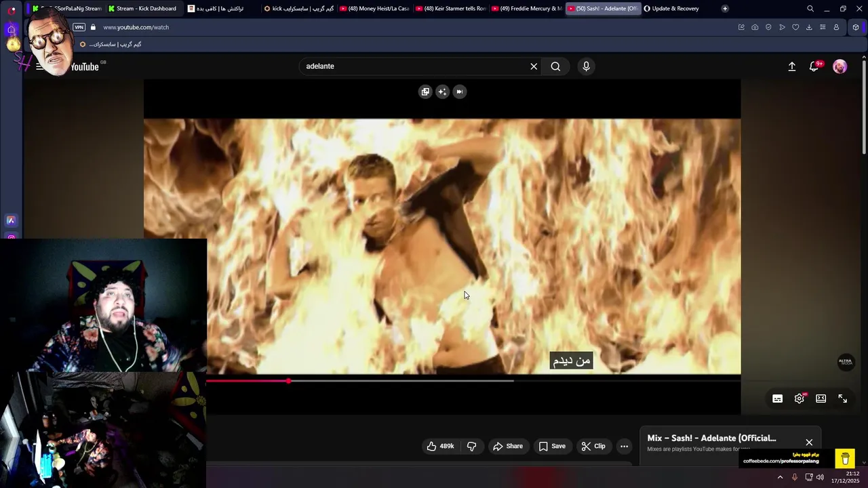The height and width of the screenshot is (488, 868).
Task: Go to YouTube home via logo
Action: pos(85,66)
